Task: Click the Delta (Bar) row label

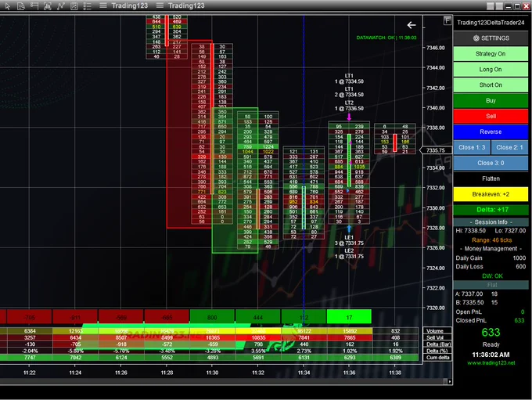Action: point(437,344)
